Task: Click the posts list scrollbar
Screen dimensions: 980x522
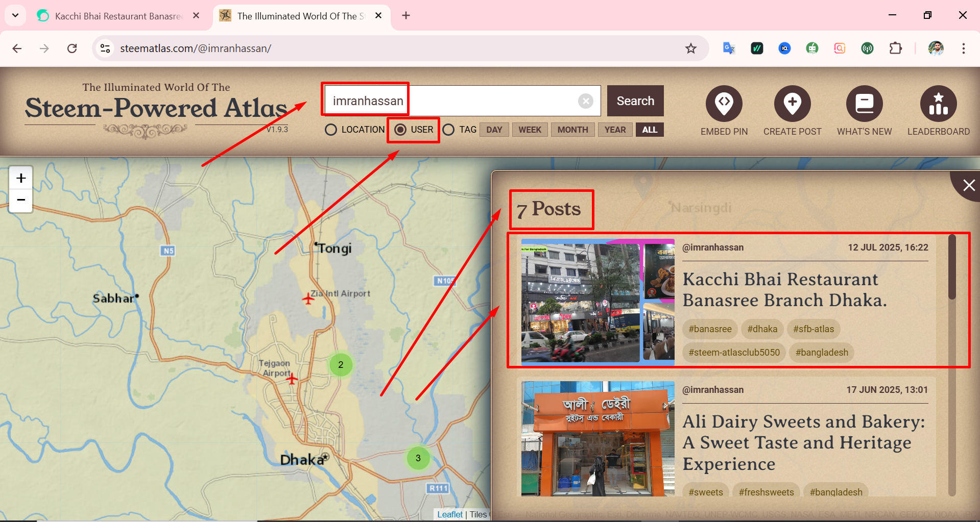Action: coord(952,267)
